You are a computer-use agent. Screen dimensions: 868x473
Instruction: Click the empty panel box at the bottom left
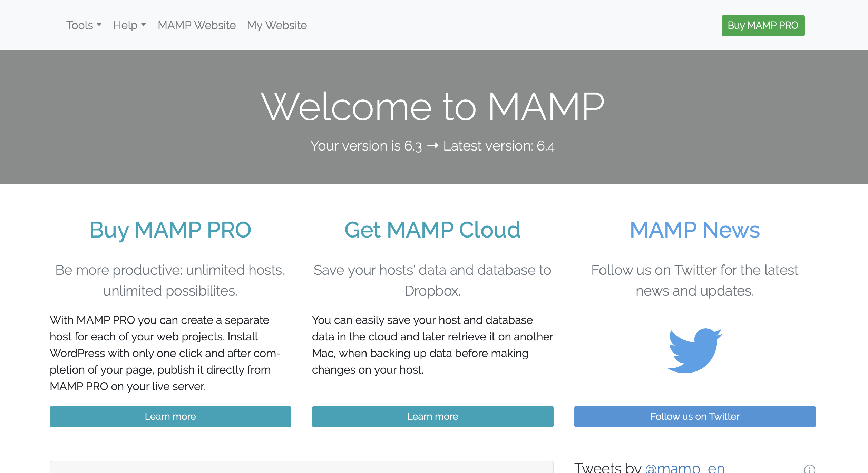click(x=302, y=467)
